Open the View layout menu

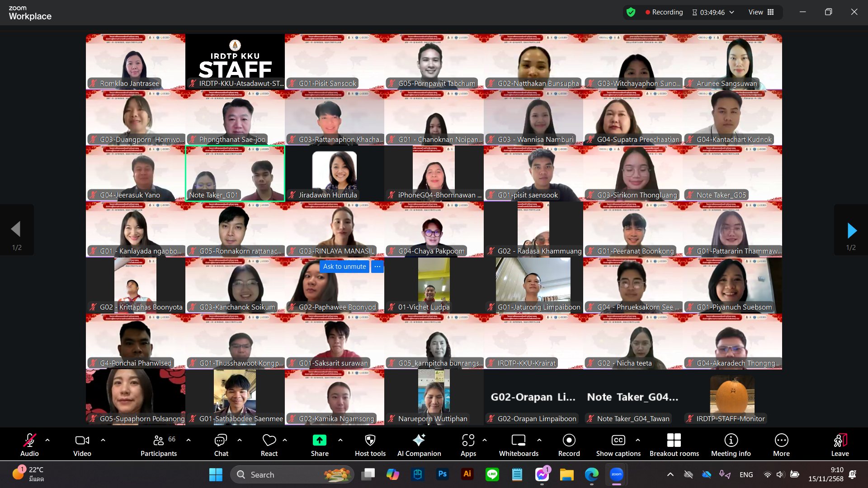761,12
